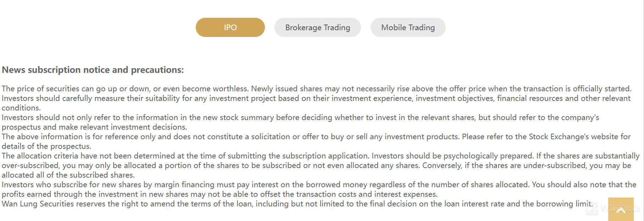Select the IPO tab
Image resolution: width=644 pixels, height=221 pixels.
click(230, 27)
